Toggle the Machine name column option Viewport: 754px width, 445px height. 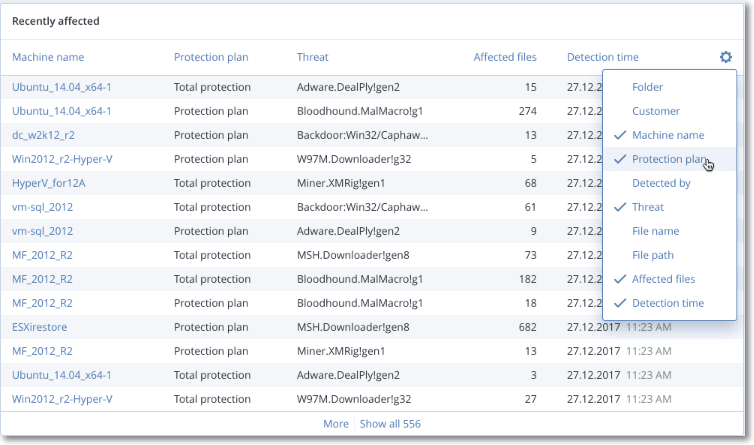coord(667,135)
